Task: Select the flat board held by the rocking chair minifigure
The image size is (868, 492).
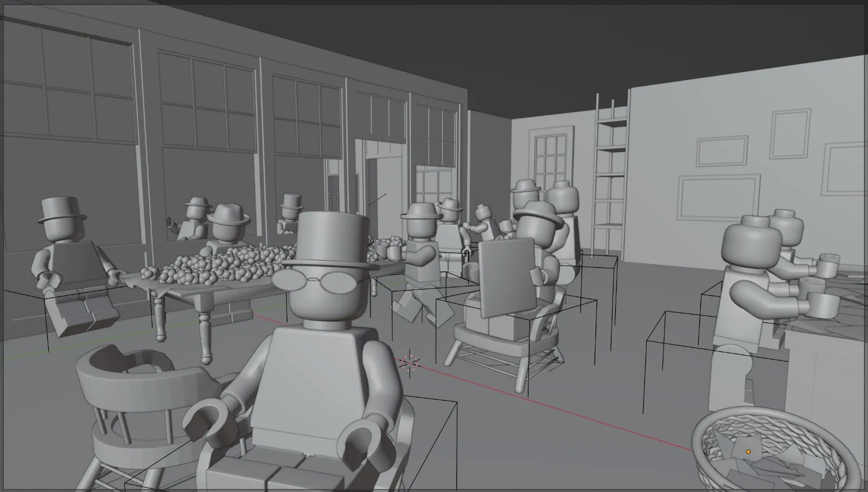Action: (507, 277)
